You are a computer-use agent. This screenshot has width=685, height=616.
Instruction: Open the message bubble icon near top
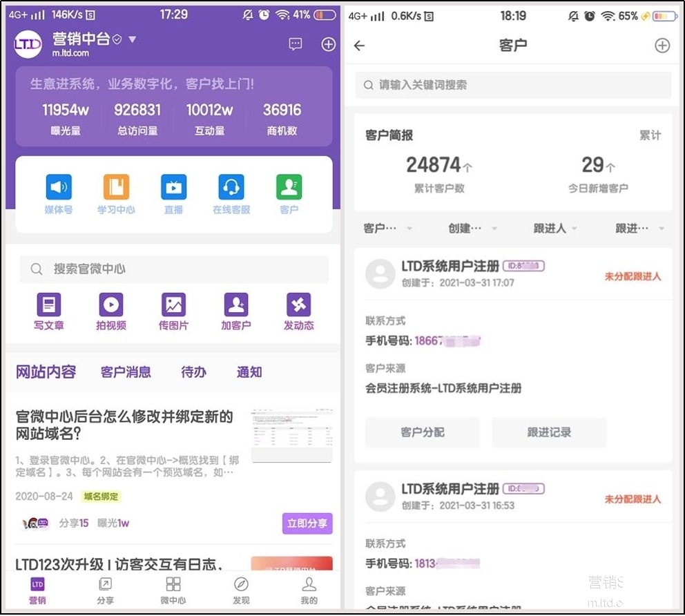click(296, 44)
